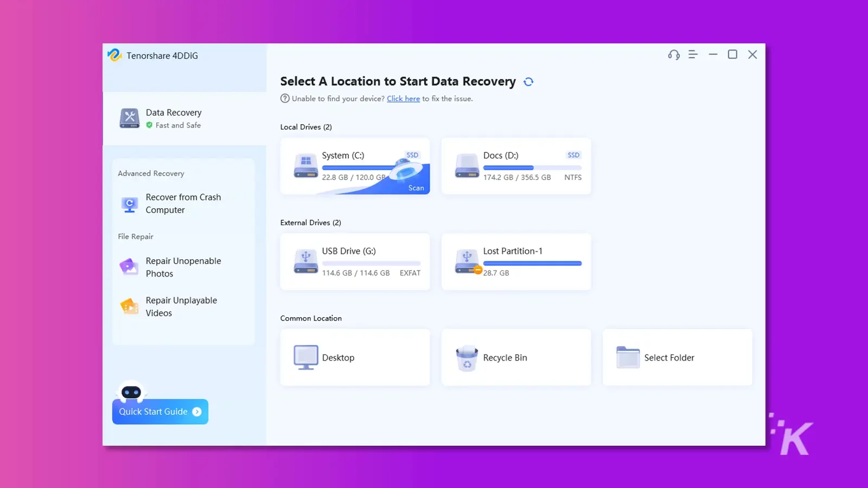Click EXFAT label on USB Drive
The width and height of the screenshot is (868, 488).
(410, 273)
